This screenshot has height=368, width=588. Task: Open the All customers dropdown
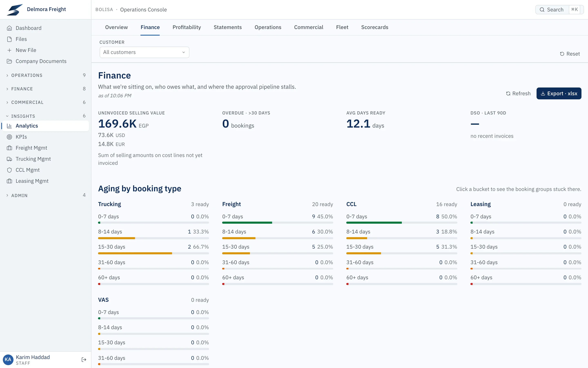(144, 52)
